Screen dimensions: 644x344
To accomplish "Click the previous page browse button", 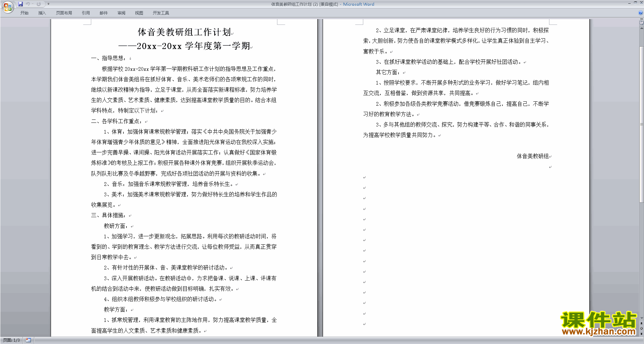I will click(x=641, y=323).
